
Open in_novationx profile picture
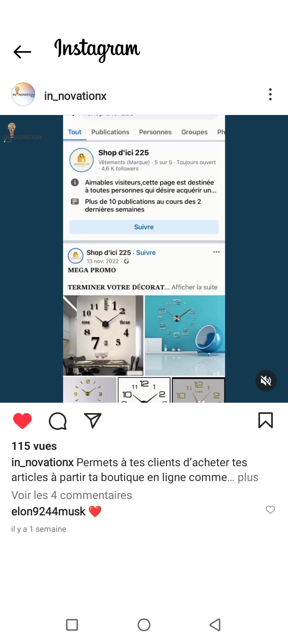24,94
